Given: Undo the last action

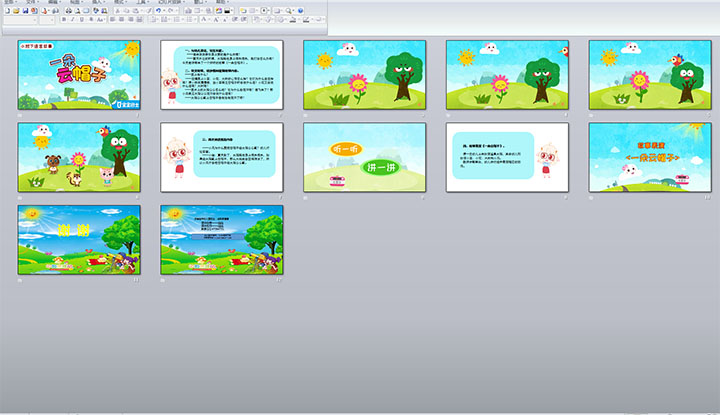Looking at the screenshot, I should (x=158, y=11).
